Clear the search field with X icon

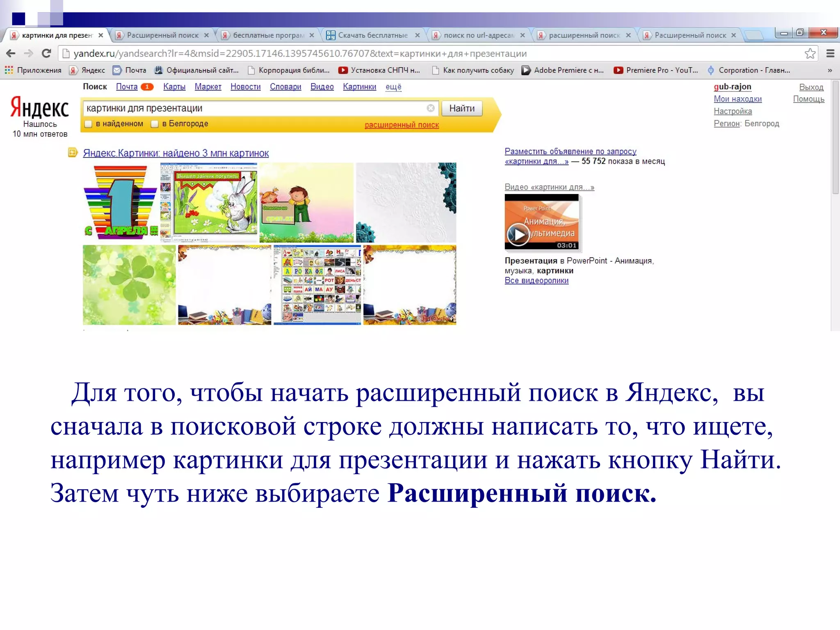(431, 108)
